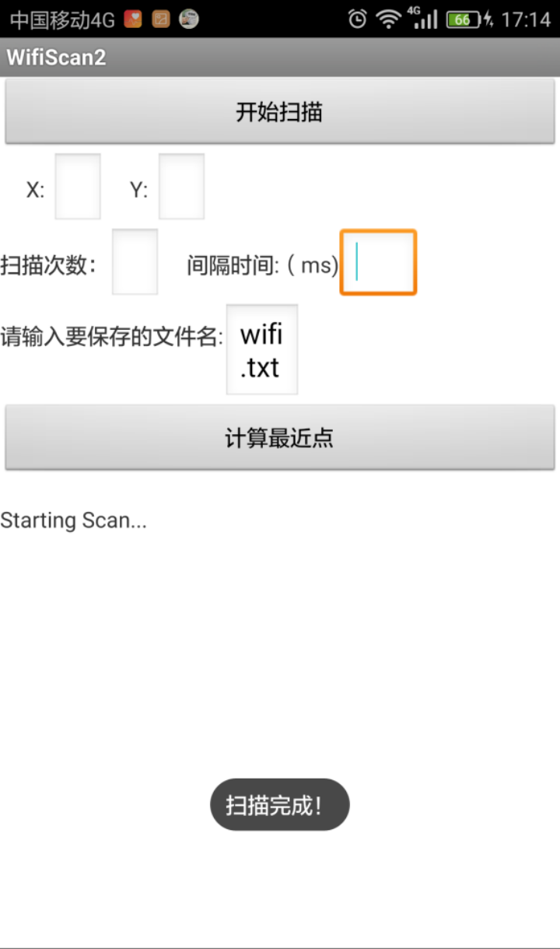Tap the Starting Scan... status text
The width and height of the screenshot is (560, 949).
pyautogui.click(x=74, y=520)
